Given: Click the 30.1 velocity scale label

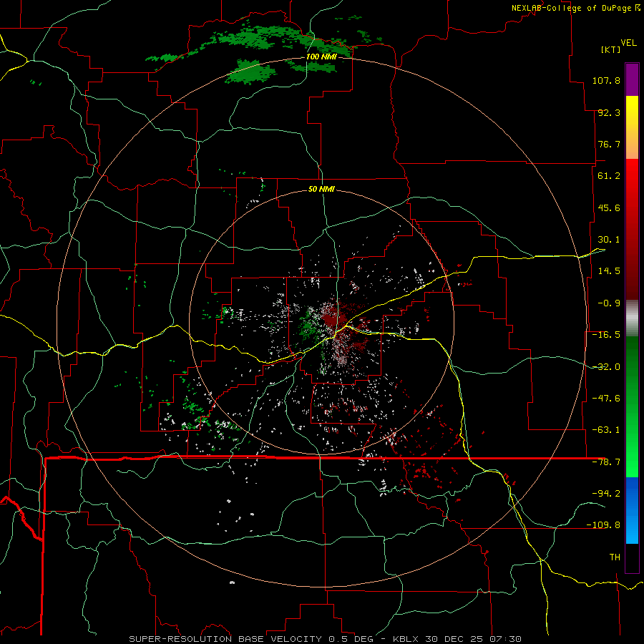Looking at the screenshot, I should [x=609, y=240].
